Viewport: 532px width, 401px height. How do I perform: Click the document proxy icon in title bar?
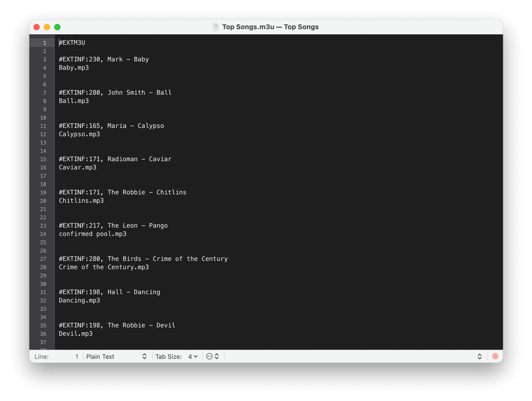(216, 27)
